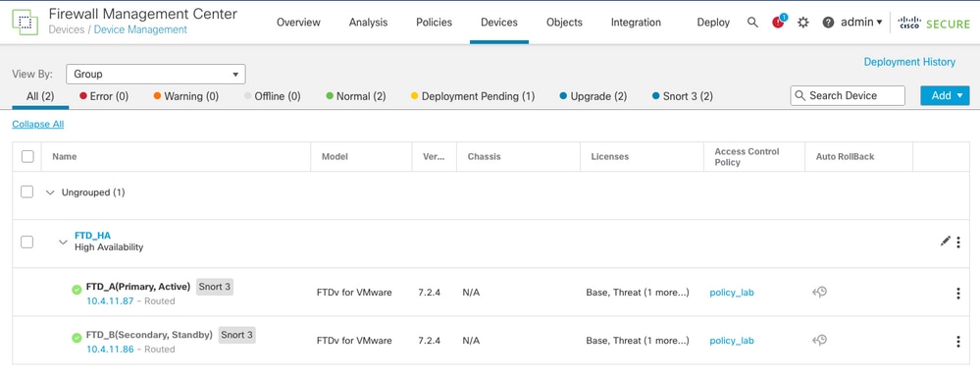Tick the Ungrouped (1) checkbox
The height and width of the screenshot is (379, 980).
point(26,192)
